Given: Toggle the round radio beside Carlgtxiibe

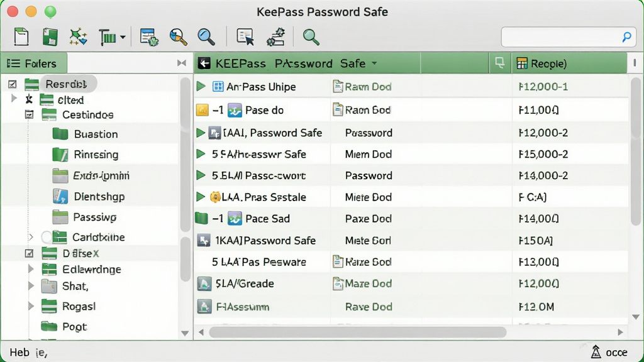Looking at the screenshot, I should (47, 237).
